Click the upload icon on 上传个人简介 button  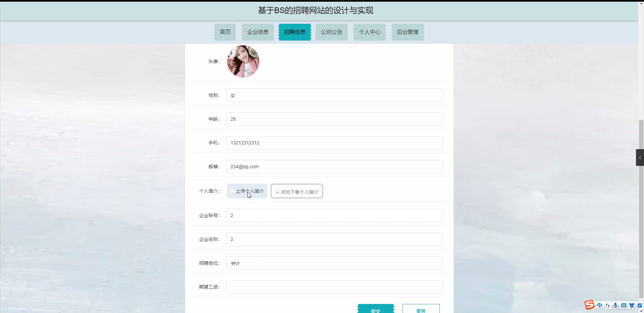click(233, 191)
